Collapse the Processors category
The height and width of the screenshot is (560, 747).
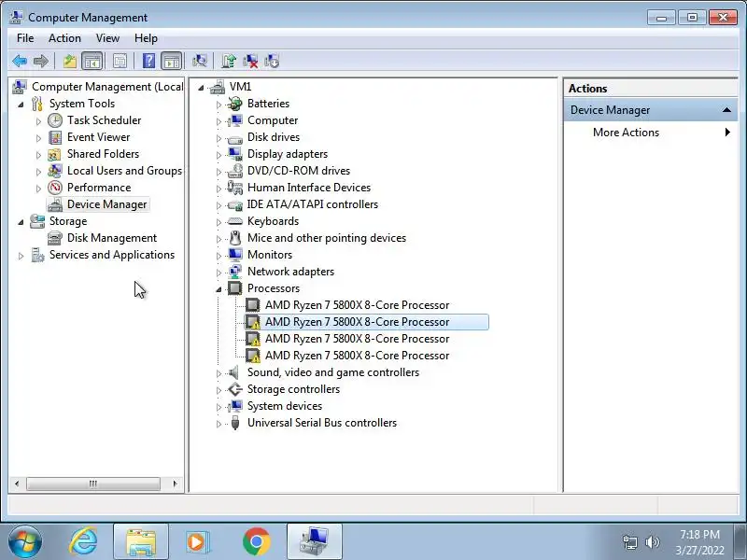click(x=218, y=289)
